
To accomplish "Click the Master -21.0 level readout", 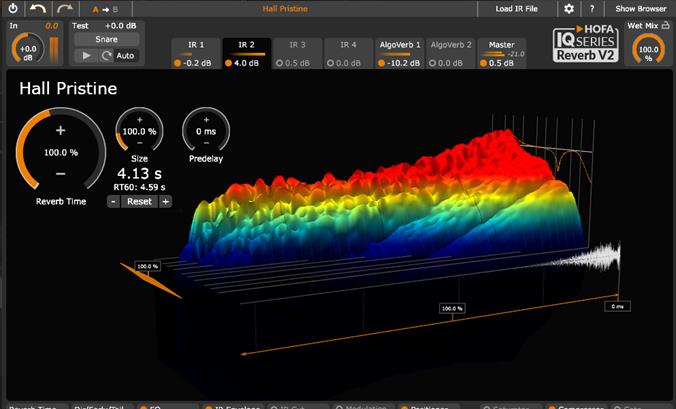I will [516, 54].
